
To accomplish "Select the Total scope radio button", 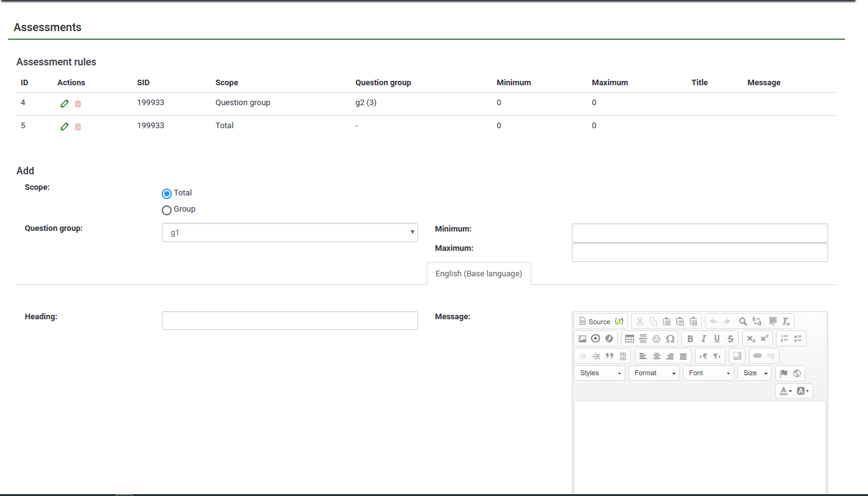I will coord(167,194).
